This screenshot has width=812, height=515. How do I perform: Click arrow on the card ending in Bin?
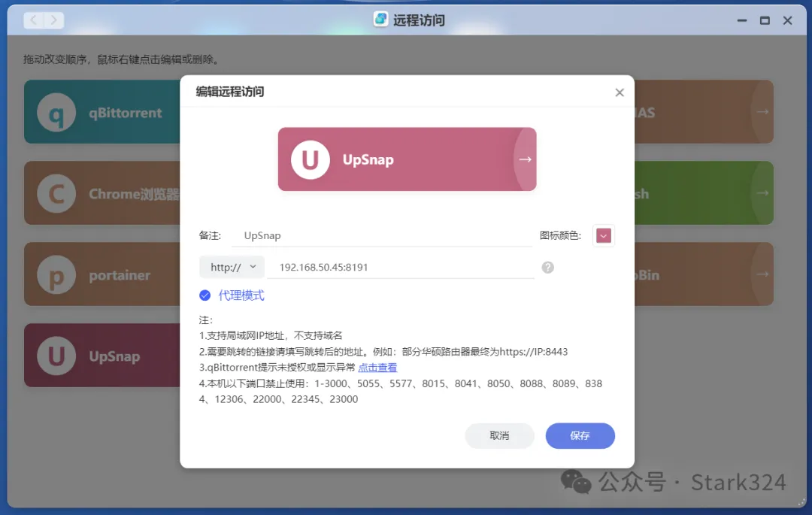762,274
